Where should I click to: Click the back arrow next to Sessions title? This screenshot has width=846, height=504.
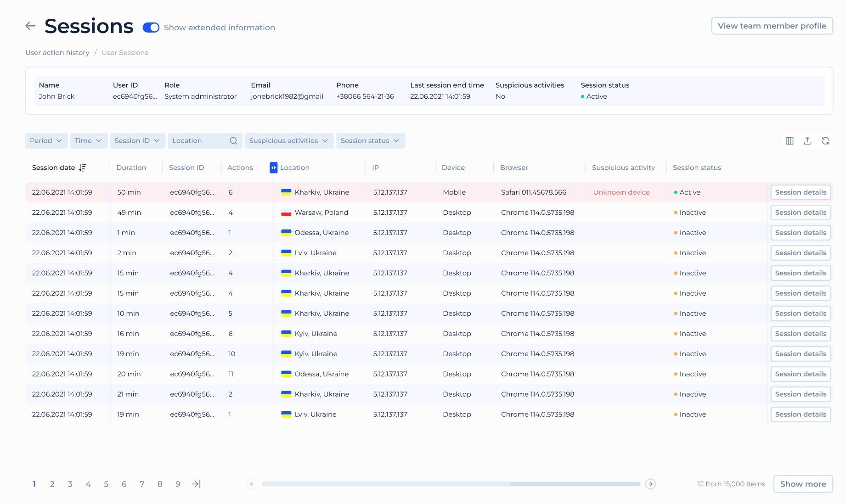30,26
